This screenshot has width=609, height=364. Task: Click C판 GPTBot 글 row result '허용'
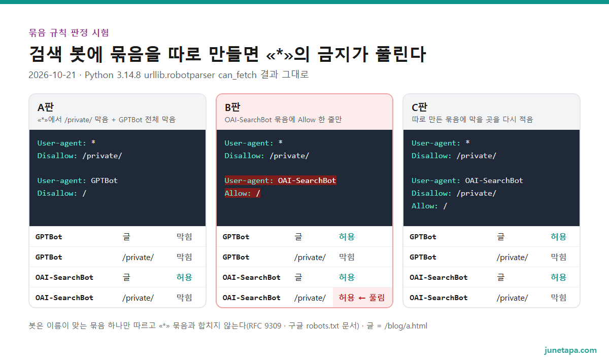click(559, 237)
